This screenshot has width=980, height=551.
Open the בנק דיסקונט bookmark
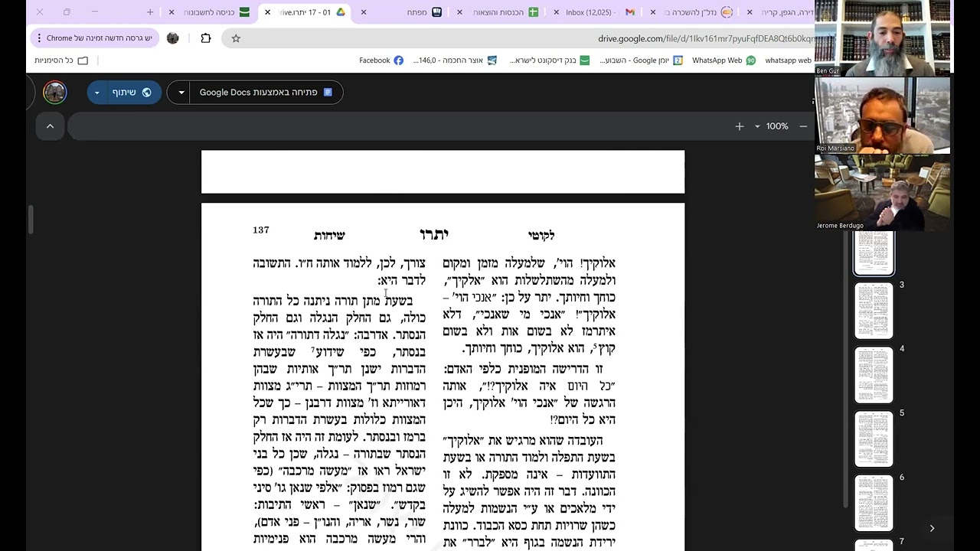coord(549,60)
